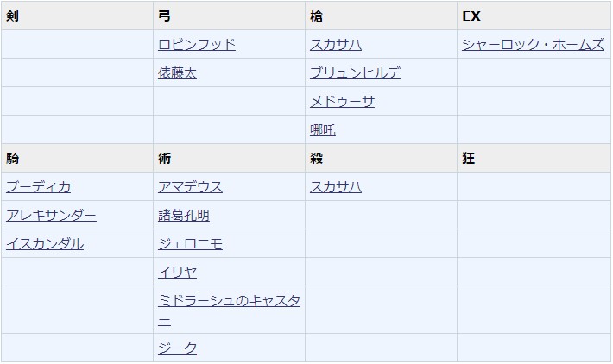The width and height of the screenshot is (613, 364).
Task: Open スカサハ under the 殺 column
Action: [x=336, y=187]
